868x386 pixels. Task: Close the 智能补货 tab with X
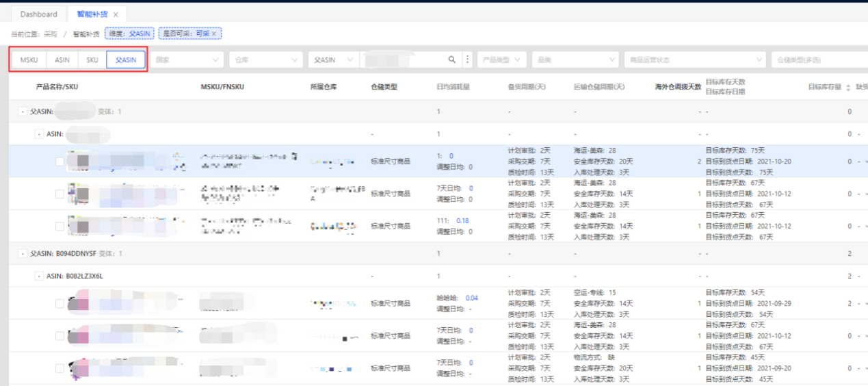point(116,14)
